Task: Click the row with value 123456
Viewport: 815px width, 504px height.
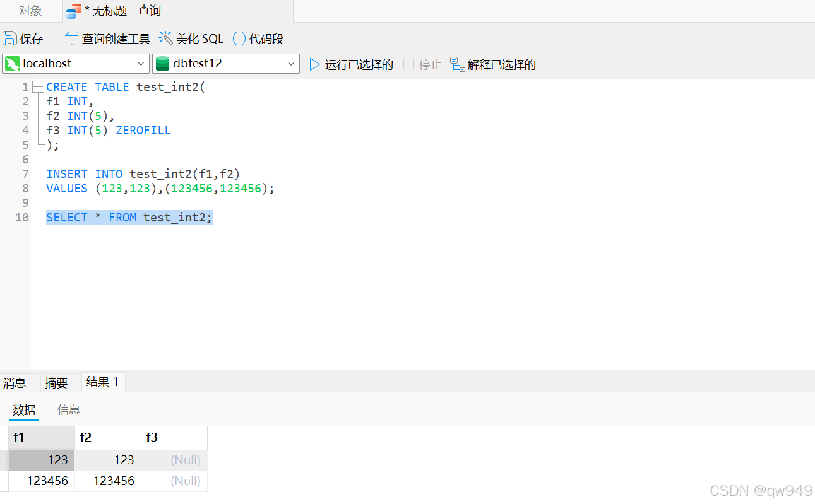Action: tap(44, 481)
